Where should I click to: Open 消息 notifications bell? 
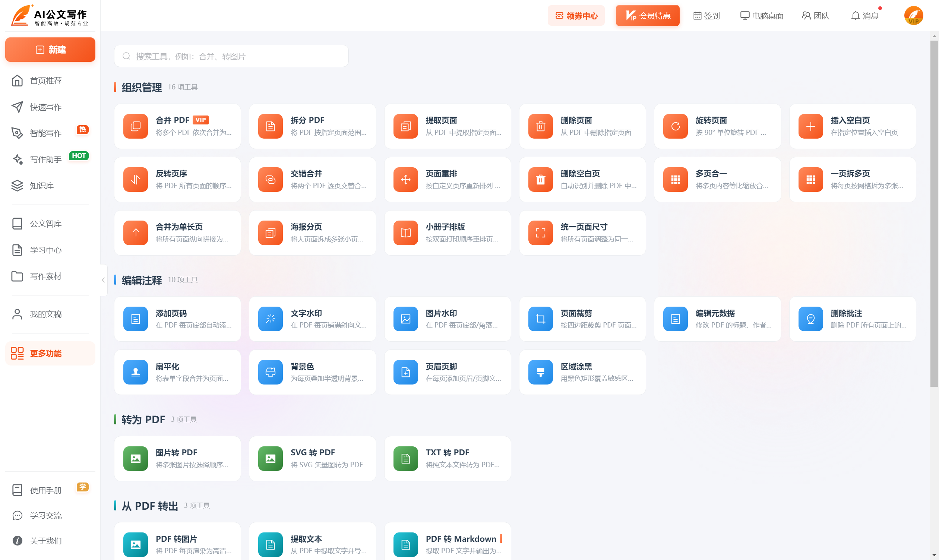(x=864, y=16)
